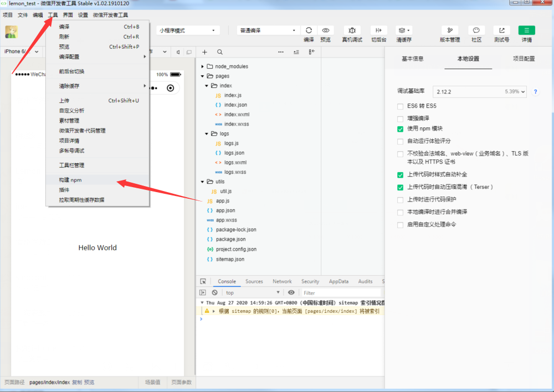The width and height of the screenshot is (554, 392).
Task: Open the Sources devtools tab
Action: (254, 281)
